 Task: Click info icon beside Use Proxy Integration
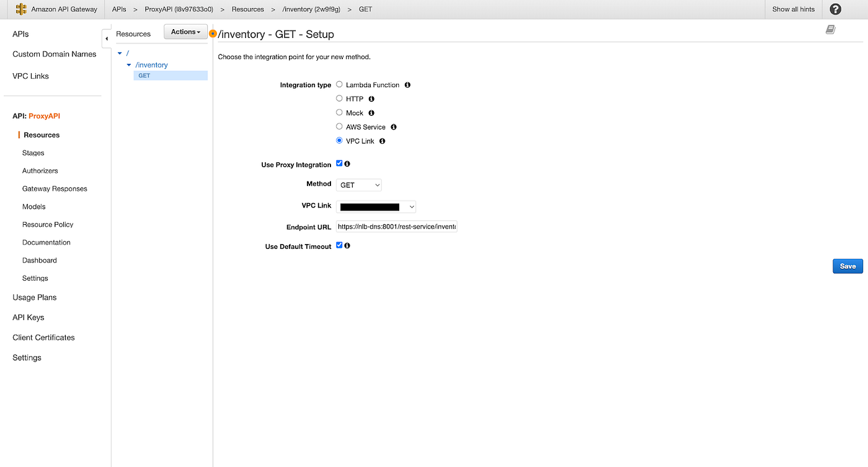click(347, 164)
